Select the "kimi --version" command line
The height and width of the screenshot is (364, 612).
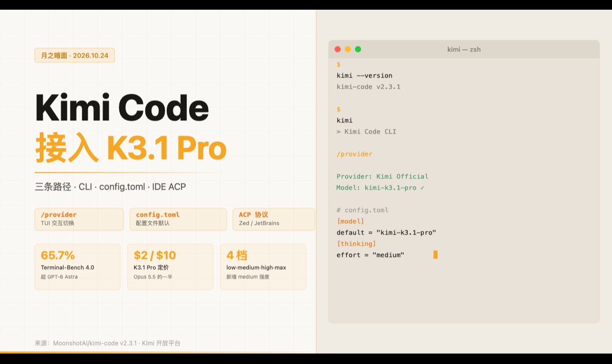click(x=365, y=75)
